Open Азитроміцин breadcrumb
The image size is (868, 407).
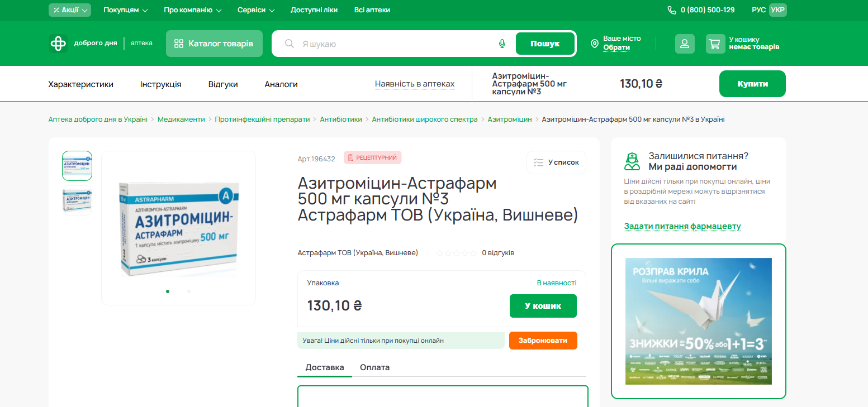pos(510,119)
